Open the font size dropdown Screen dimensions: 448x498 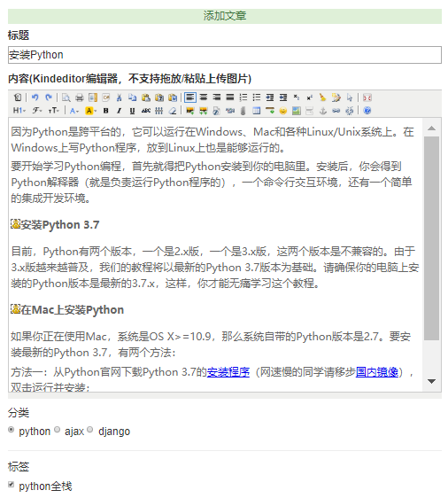coord(54,111)
